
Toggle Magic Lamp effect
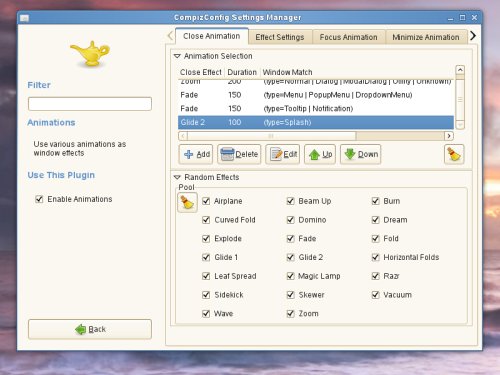[x=291, y=276]
